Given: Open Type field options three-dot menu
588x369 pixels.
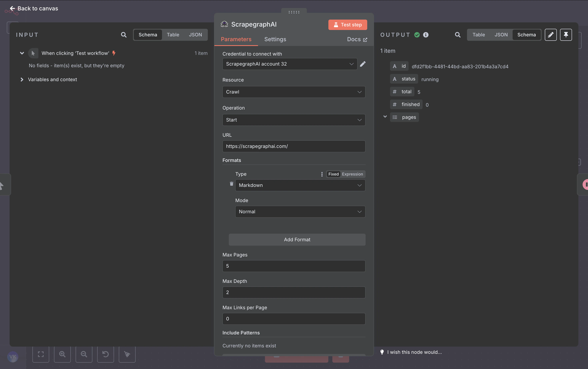Looking at the screenshot, I should tap(322, 174).
